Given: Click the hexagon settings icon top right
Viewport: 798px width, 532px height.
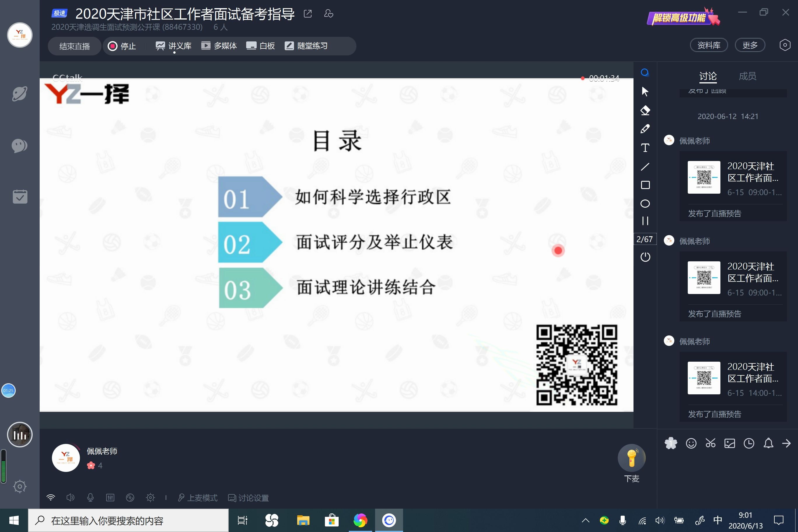Looking at the screenshot, I should coord(785,45).
